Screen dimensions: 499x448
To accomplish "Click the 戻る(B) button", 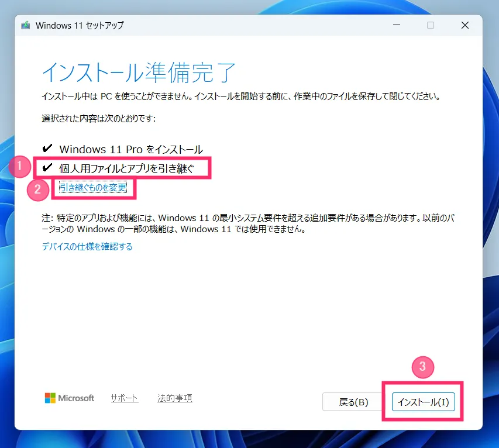I will click(x=353, y=402).
